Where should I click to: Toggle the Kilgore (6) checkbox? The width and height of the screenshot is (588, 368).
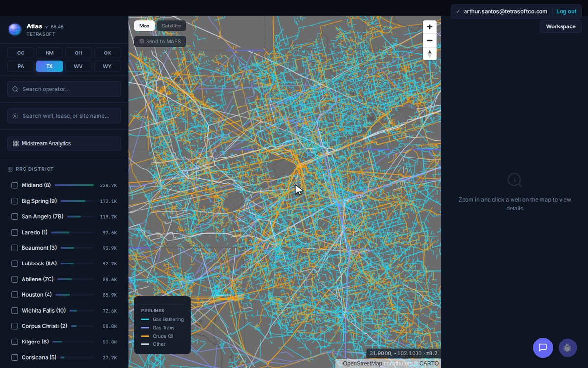(x=15, y=342)
